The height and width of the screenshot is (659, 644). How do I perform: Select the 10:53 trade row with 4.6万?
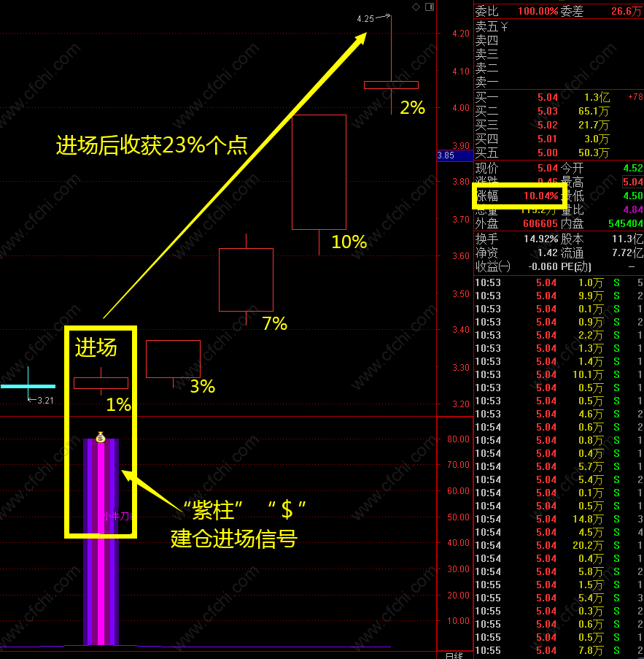coord(559,414)
